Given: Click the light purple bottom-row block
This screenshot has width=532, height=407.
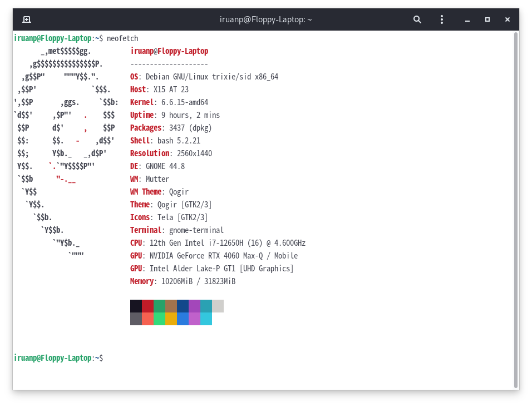Looking at the screenshot, I should 194,319.
